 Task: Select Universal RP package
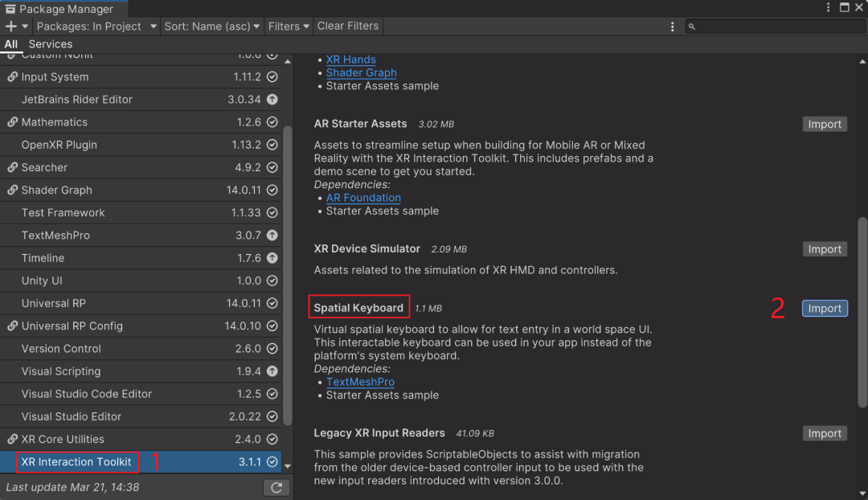[141, 303]
